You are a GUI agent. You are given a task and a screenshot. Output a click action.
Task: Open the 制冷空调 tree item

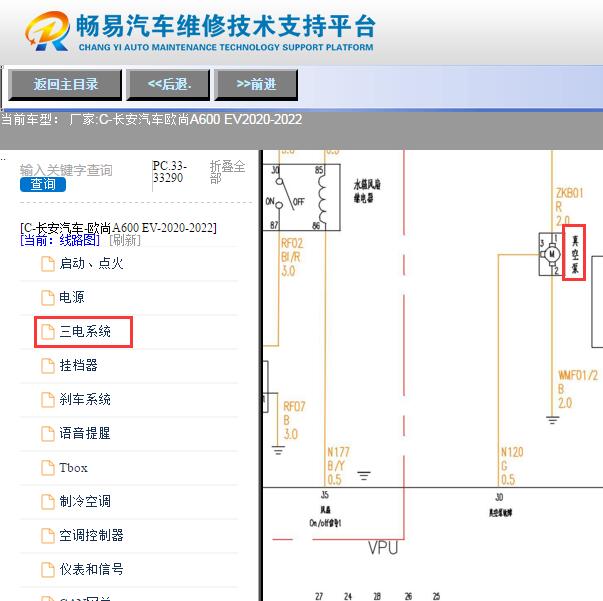point(85,501)
